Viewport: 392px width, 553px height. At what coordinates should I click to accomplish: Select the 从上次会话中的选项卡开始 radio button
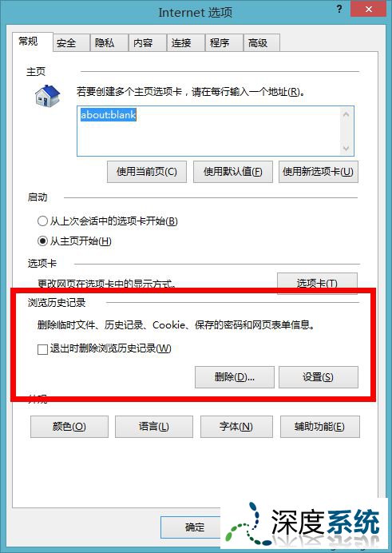(x=42, y=221)
